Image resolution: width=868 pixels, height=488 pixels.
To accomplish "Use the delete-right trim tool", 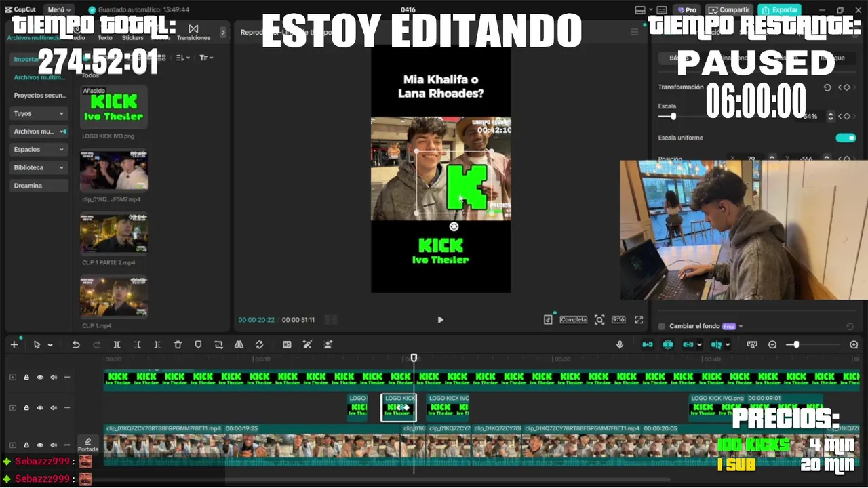I will [x=157, y=344].
